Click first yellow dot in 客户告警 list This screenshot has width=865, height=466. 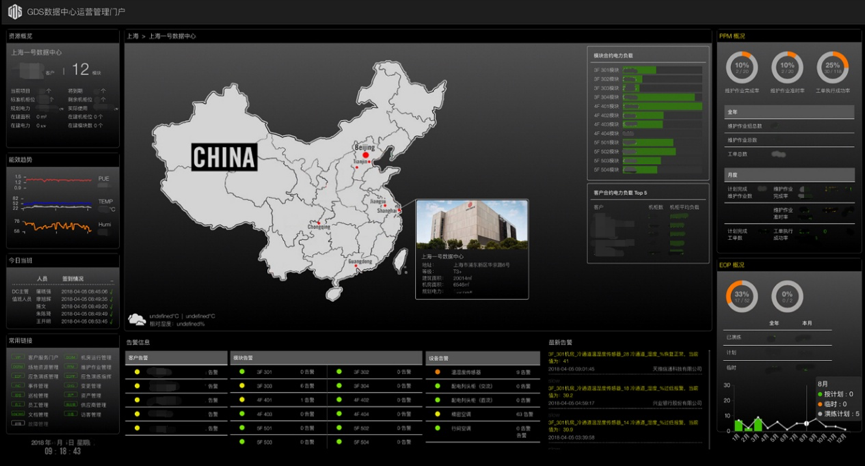pyautogui.click(x=137, y=372)
